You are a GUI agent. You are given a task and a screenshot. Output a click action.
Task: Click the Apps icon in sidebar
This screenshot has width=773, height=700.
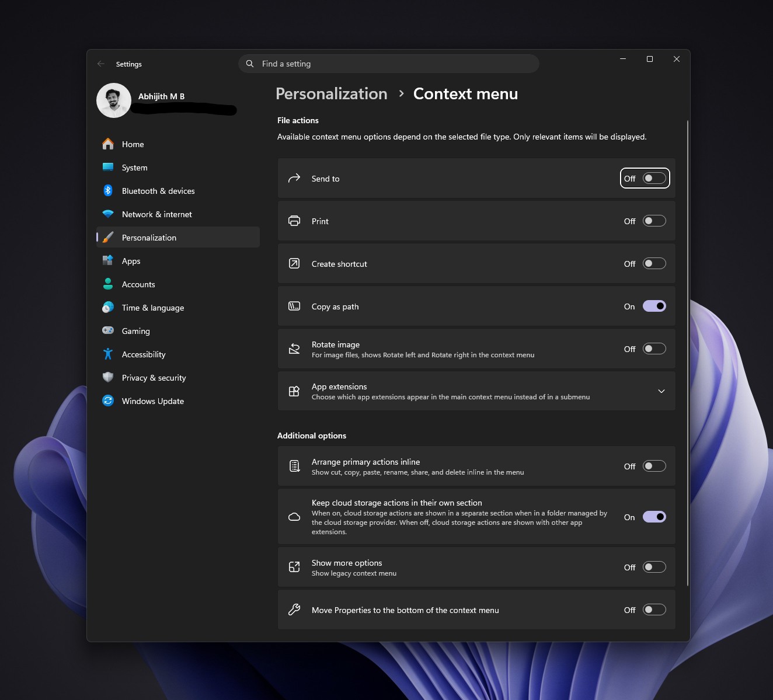coord(108,260)
